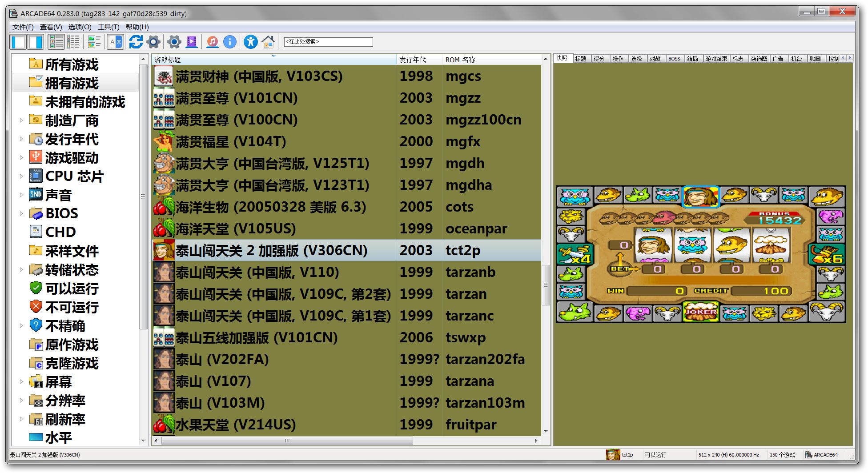Open the 工具(T) menu

(x=108, y=27)
